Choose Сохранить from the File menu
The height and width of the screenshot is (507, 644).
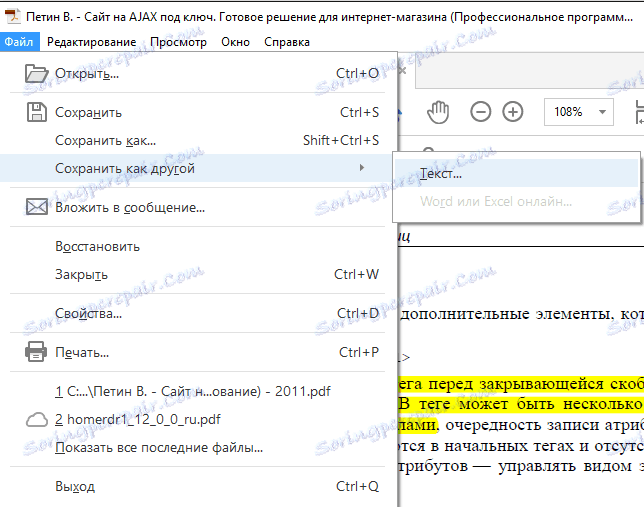(x=199, y=112)
